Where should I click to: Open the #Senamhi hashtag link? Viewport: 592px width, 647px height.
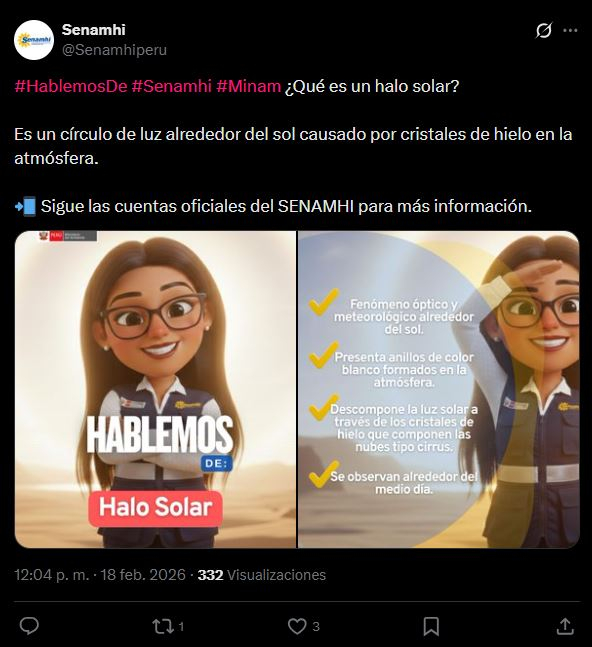[x=172, y=86]
